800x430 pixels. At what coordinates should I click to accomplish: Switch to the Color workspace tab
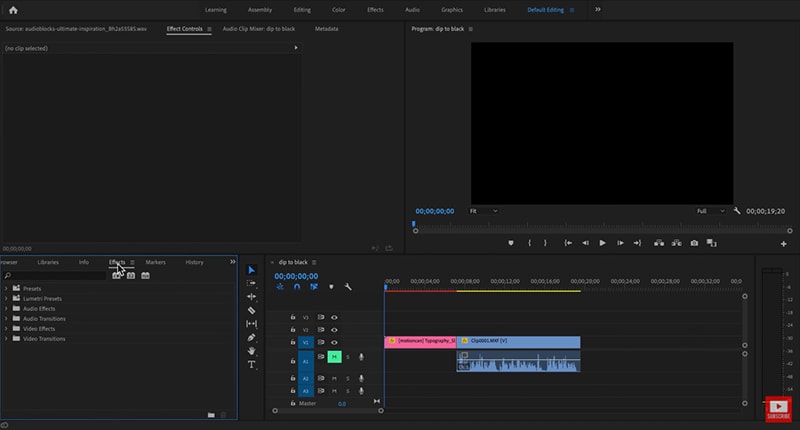336,9
